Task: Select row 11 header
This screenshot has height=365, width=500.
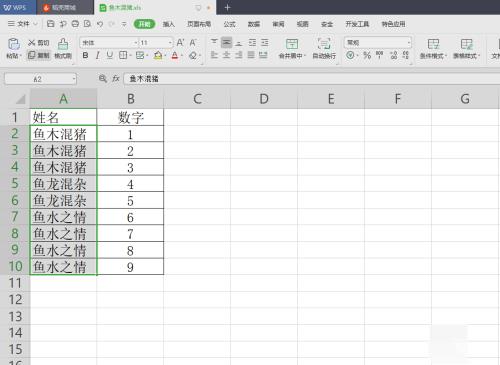Action: [x=15, y=283]
